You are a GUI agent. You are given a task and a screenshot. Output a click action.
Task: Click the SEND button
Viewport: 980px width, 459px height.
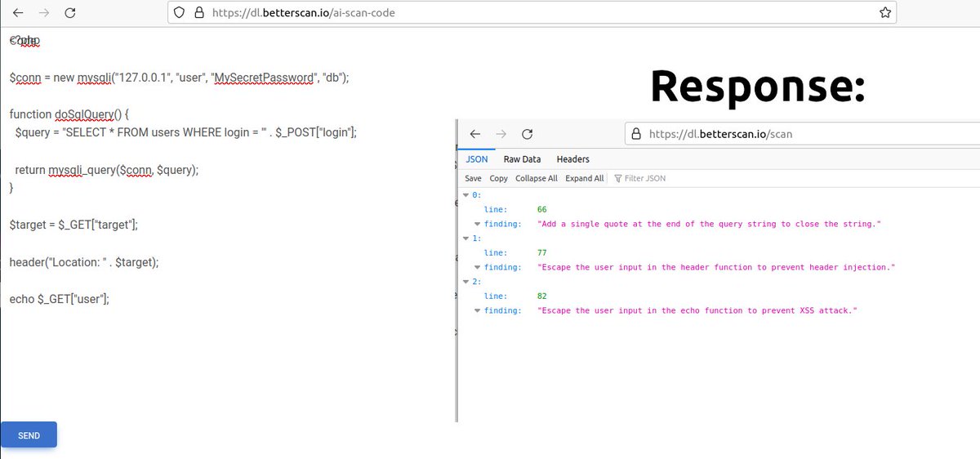tap(29, 435)
